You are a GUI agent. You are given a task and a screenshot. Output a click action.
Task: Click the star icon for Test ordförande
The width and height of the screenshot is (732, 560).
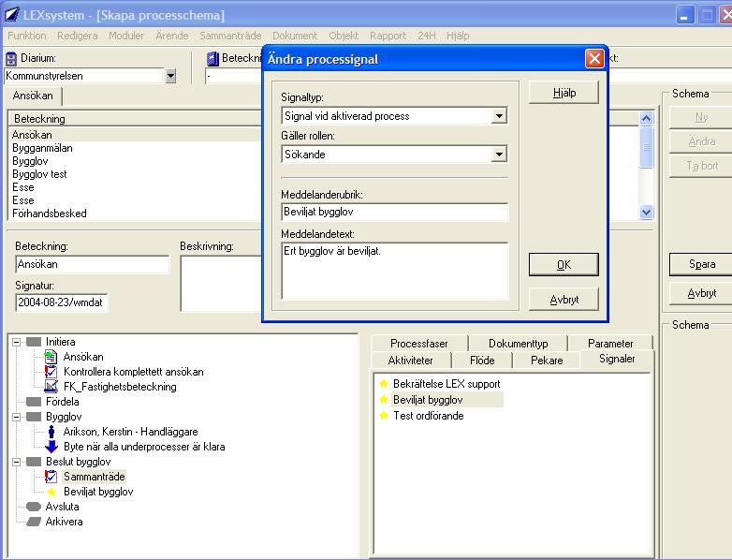pyautogui.click(x=384, y=415)
